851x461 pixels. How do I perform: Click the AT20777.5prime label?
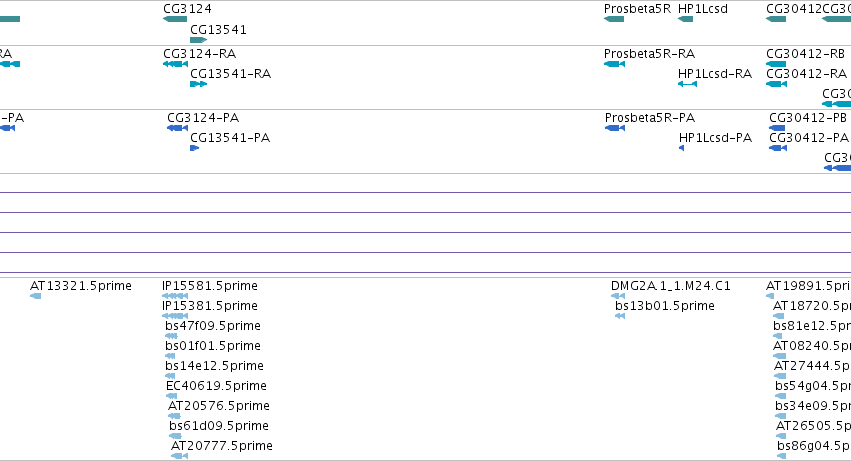(221, 446)
